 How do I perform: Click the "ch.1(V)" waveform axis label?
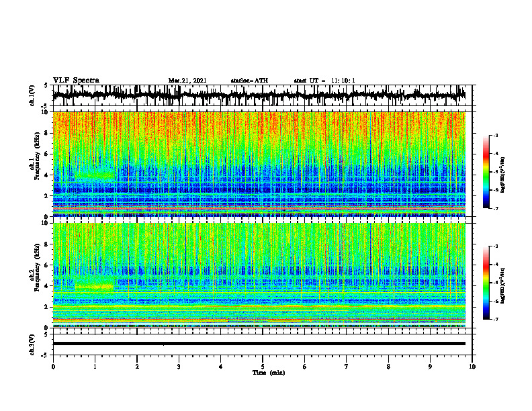pos(32,95)
